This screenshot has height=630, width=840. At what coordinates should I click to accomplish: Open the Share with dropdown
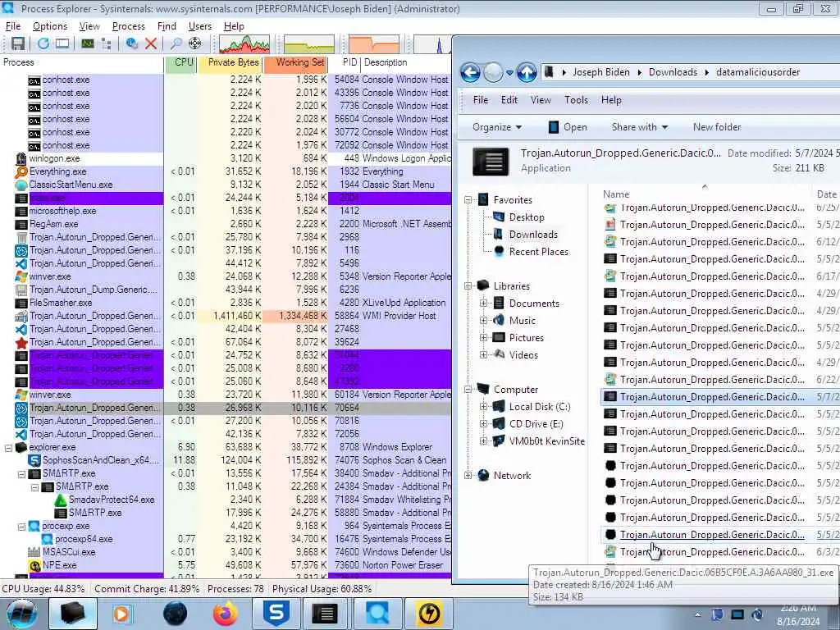[x=640, y=127]
